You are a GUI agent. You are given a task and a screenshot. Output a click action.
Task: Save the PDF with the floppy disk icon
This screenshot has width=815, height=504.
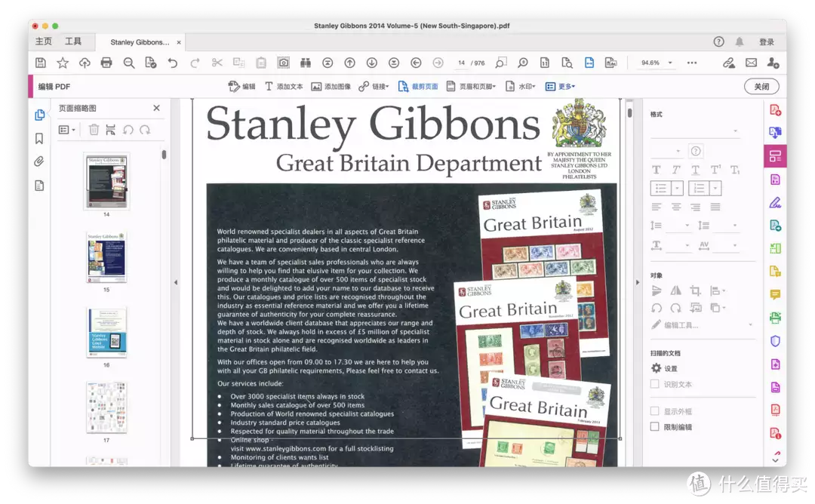(x=41, y=63)
